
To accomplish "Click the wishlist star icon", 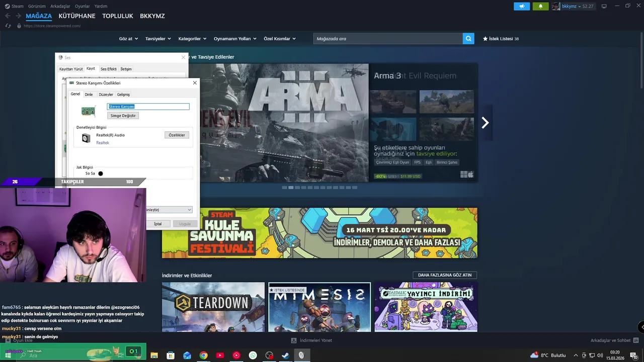I will click(486, 39).
